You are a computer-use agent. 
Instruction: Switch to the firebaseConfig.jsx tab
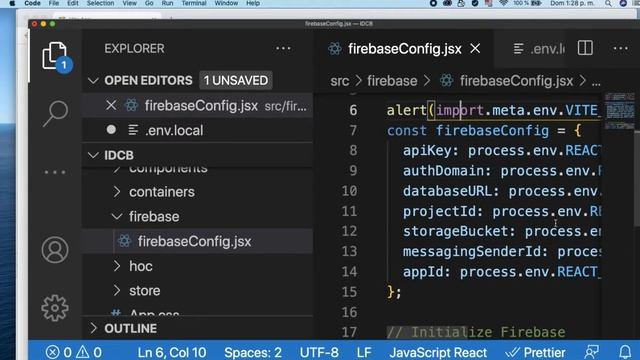(x=404, y=49)
